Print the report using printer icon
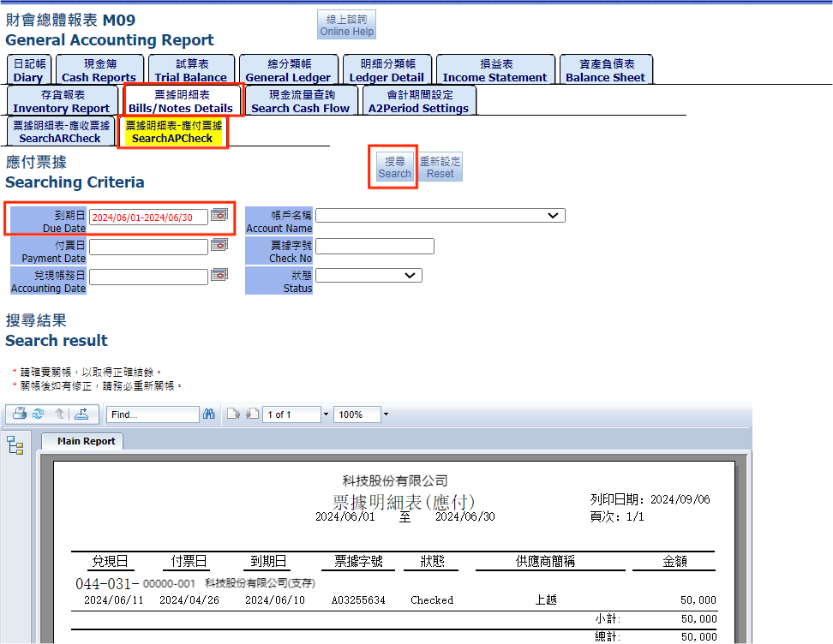Image resolution: width=833 pixels, height=644 pixels. click(x=20, y=414)
